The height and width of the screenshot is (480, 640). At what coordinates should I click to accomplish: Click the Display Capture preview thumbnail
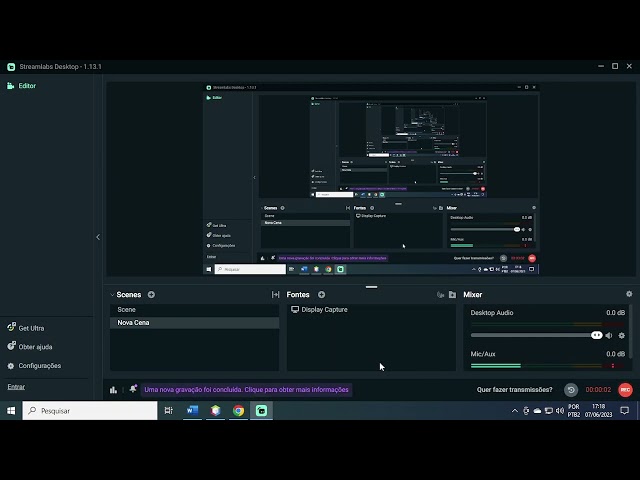click(x=371, y=179)
